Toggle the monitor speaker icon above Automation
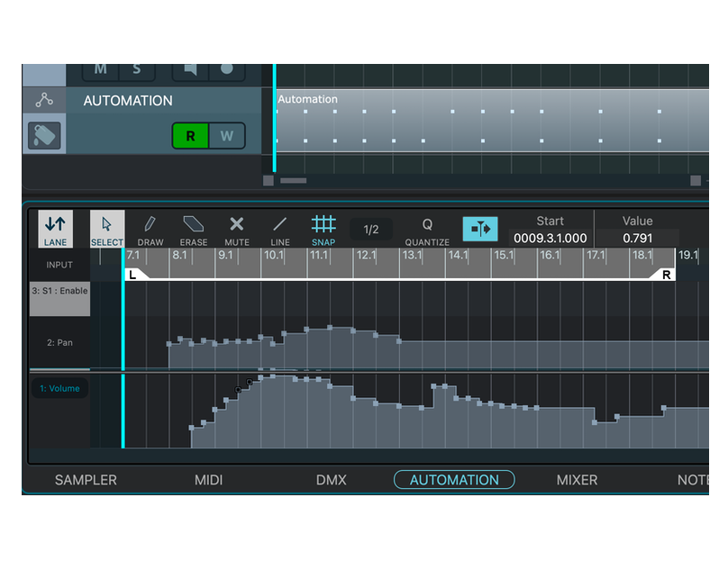728x588 pixels. [191, 68]
